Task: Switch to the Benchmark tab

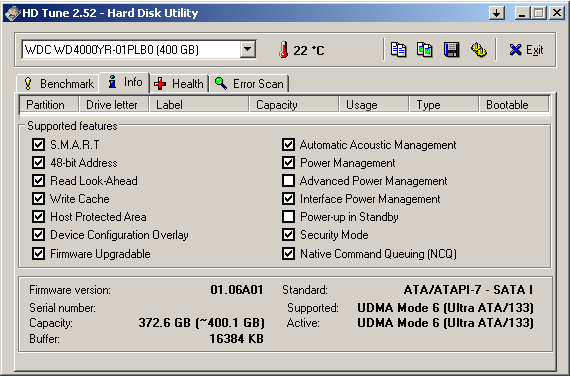Action: [59, 84]
